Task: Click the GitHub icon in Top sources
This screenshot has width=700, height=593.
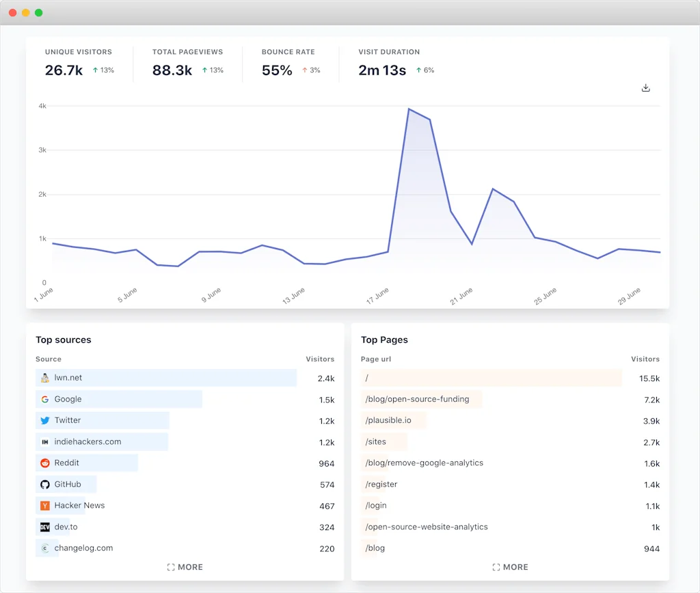Action: pyautogui.click(x=46, y=484)
